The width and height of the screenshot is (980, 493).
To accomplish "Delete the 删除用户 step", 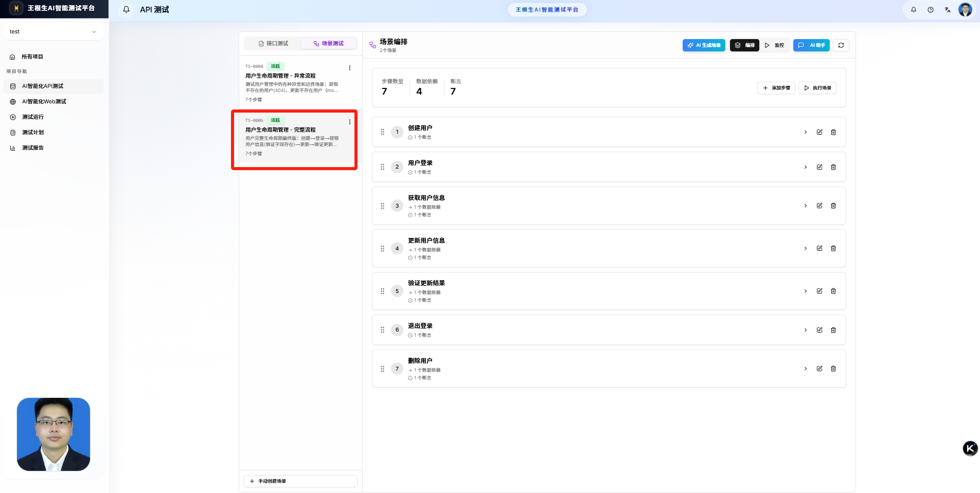I will click(833, 369).
